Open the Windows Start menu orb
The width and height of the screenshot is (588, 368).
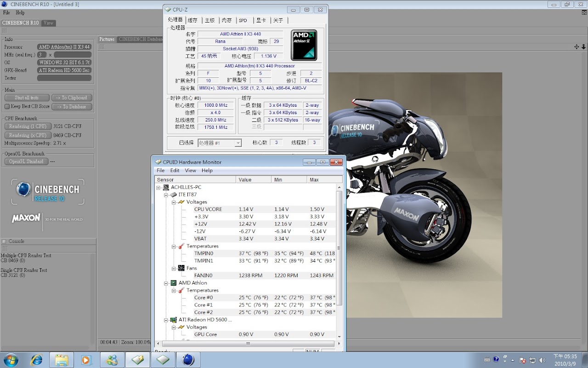pos(11,360)
